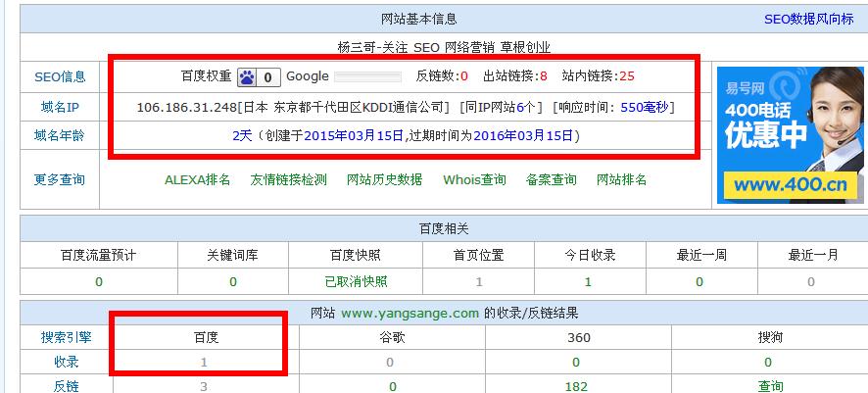Click response time 550毫秒
The width and height of the screenshot is (868, 393).
[x=645, y=108]
